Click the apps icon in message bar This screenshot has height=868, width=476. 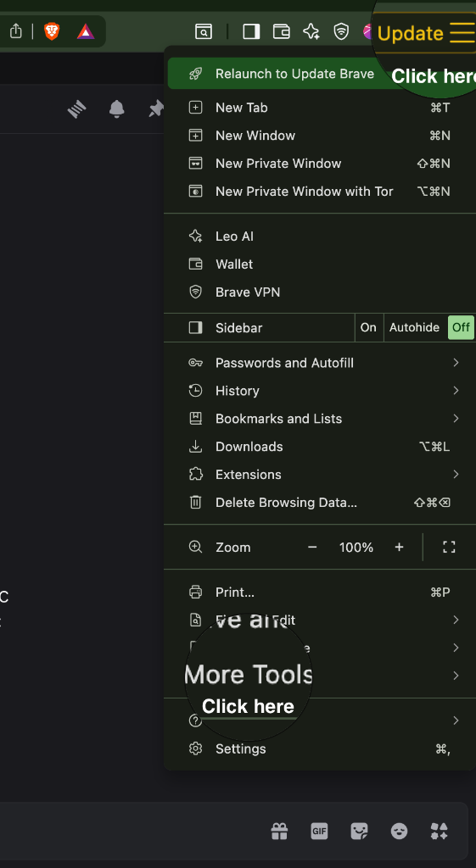440,831
